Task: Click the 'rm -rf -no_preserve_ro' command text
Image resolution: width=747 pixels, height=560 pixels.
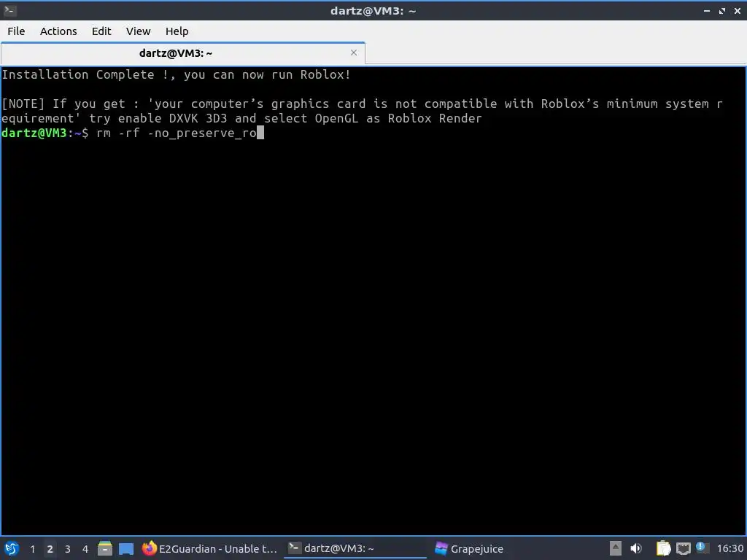Action: 177,133
